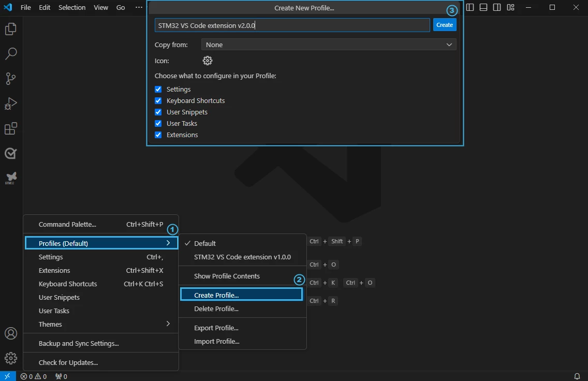Uncheck the Keyboard Shortcuts checkbox

(158, 100)
